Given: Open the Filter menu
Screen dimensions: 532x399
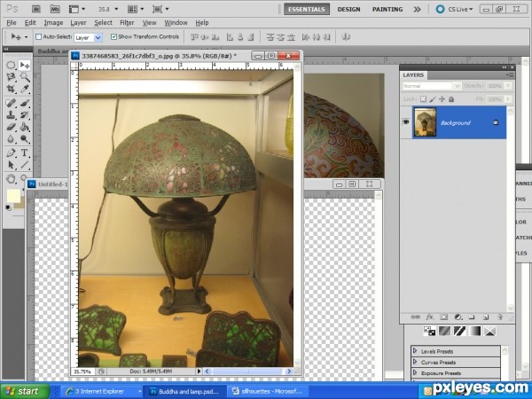Looking at the screenshot, I should 127,23.
